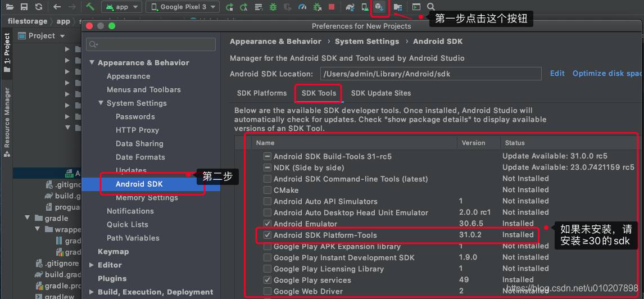Switch to the SDK Update Sites tab

click(381, 93)
